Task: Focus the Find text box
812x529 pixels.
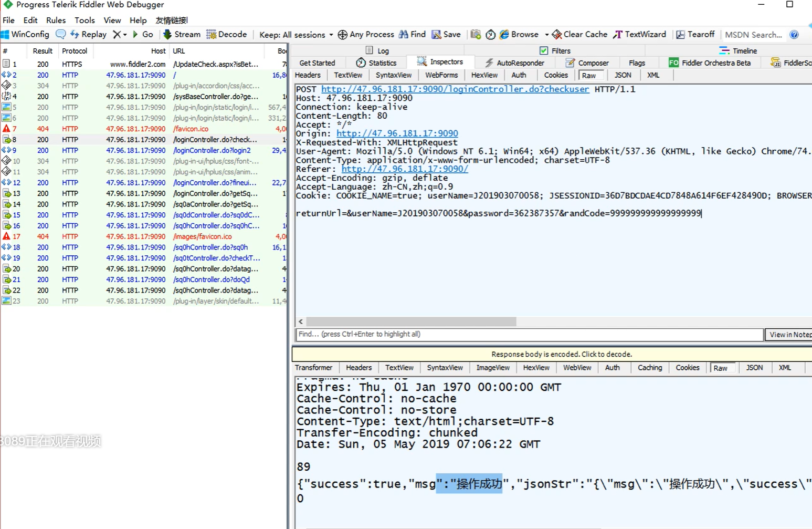Action: tap(529, 334)
